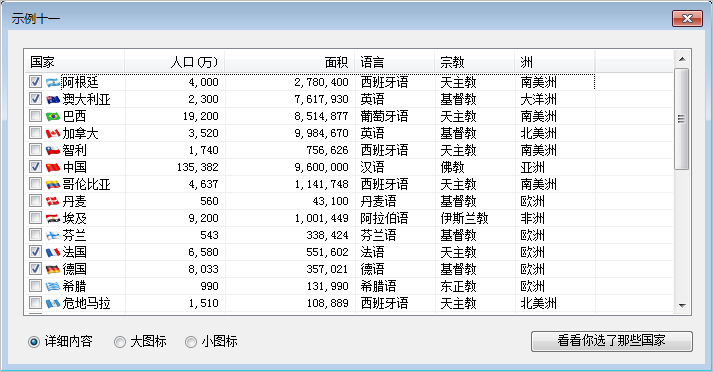The width and height of the screenshot is (713, 372).
Task: Select the 大图标 radio button
Action: pos(120,342)
